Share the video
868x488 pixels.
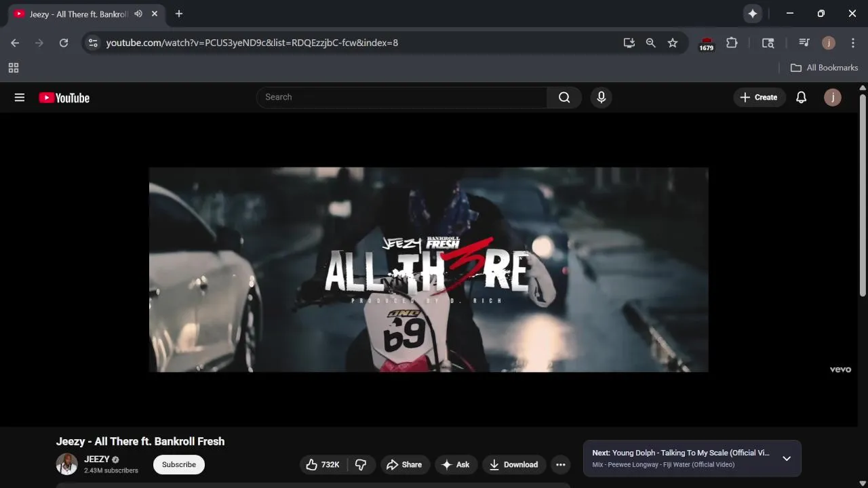tap(405, 464)
